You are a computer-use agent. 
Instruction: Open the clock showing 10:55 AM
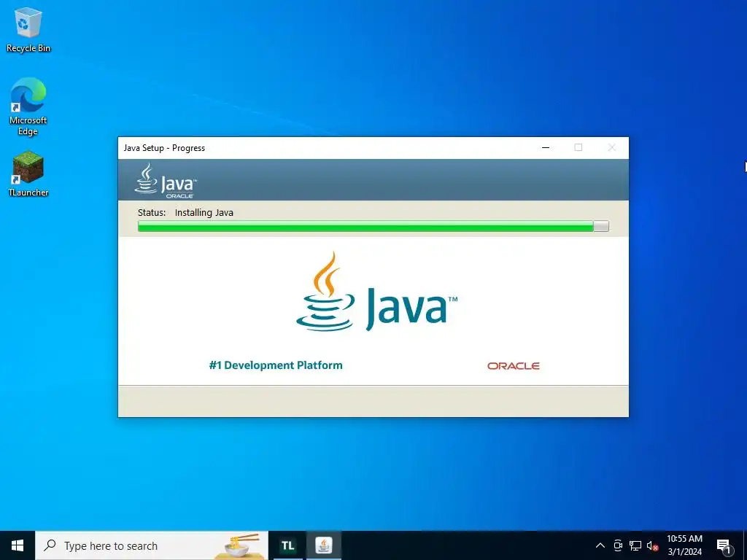click(684, 545)
